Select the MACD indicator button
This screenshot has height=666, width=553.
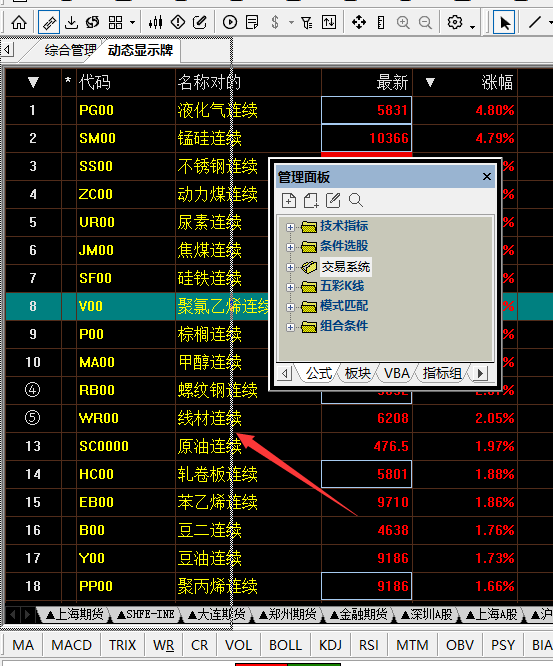71,645
